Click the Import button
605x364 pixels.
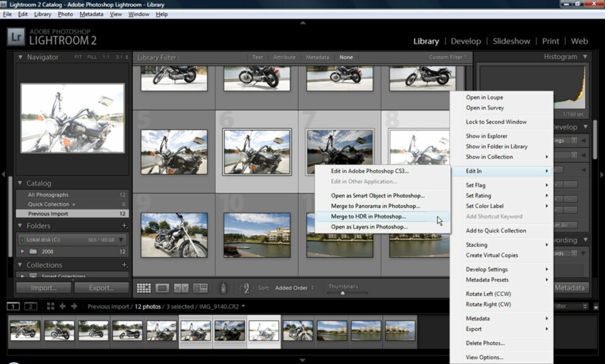pyautogui.click(x=43, y=288)
